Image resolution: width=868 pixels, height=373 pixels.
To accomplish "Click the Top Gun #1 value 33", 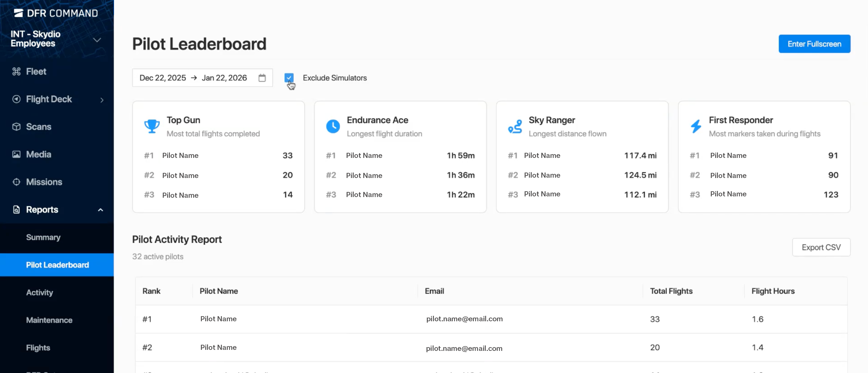I will [x=288, y=156].
